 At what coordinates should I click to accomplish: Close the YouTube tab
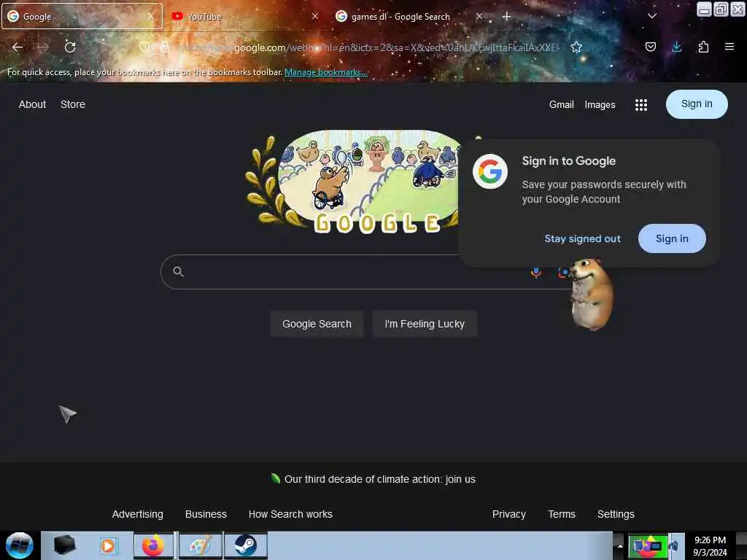(315, 16)
